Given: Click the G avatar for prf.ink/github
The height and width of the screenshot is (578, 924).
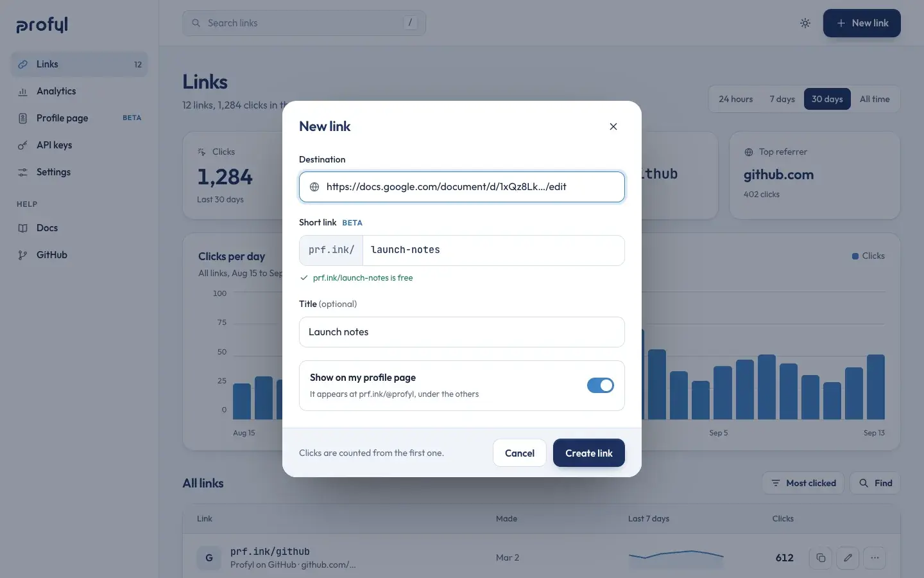Looking at the screenshot, I should (x=209, y=558).
